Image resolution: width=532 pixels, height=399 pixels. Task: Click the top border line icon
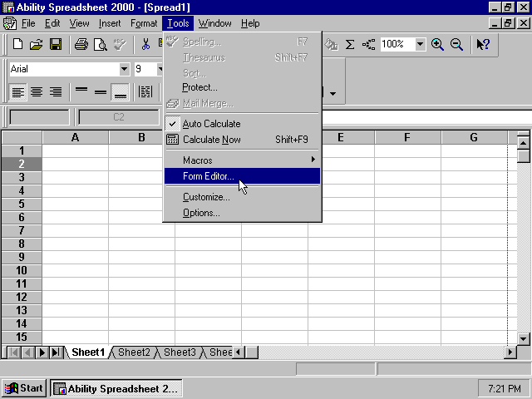[x=81, y=91]
